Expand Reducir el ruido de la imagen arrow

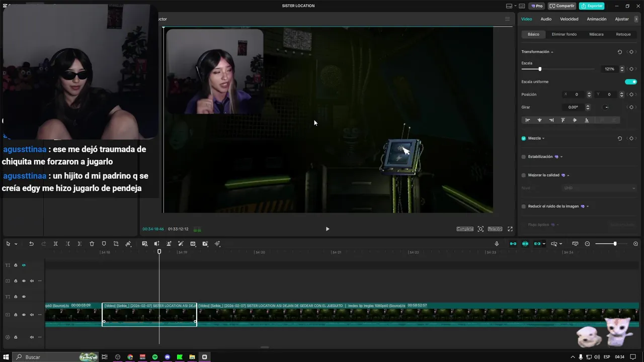(x=588, y=207)
